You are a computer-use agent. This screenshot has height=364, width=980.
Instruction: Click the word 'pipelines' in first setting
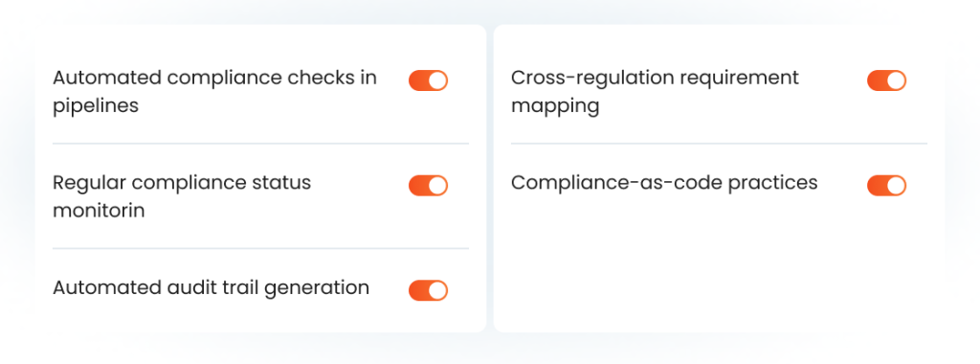click(96, 105)
